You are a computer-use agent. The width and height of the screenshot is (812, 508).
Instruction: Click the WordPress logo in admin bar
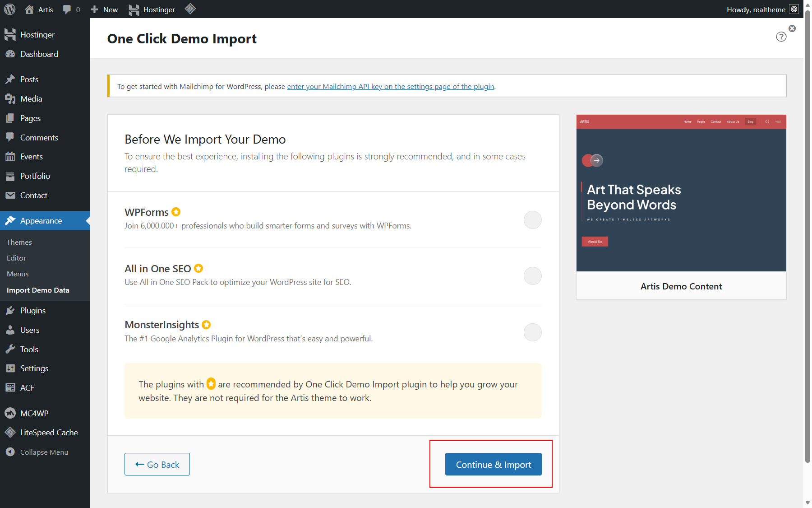[9, 9]
